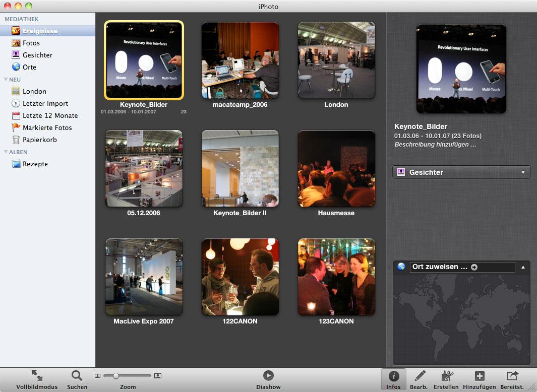Screen dimensions: 537x392
Task: Select the Keynote_Bilder II event thumbnail
Action: pyautogui.click(x=240, y=168)
